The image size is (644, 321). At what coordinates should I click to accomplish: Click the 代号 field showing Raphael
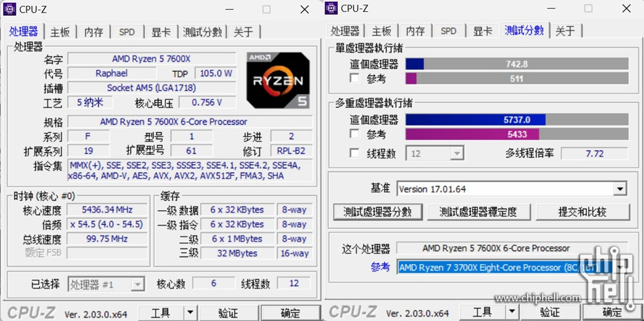pos(112,73)
